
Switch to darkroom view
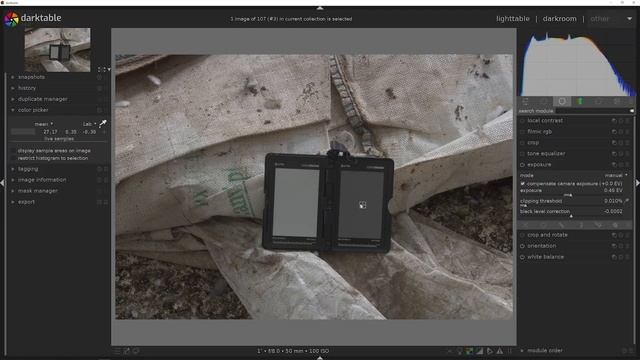pyautogui.click(x=560, y=19)
